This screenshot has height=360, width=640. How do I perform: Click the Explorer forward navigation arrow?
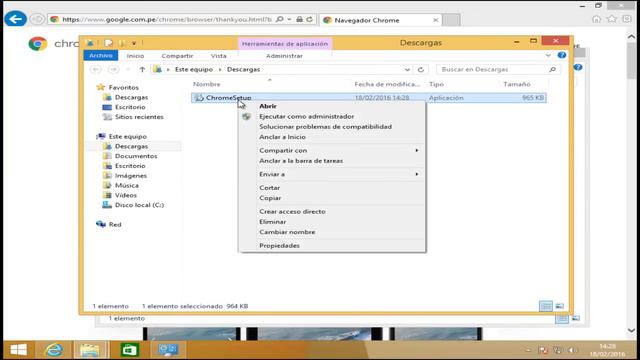tap(113, 69)
